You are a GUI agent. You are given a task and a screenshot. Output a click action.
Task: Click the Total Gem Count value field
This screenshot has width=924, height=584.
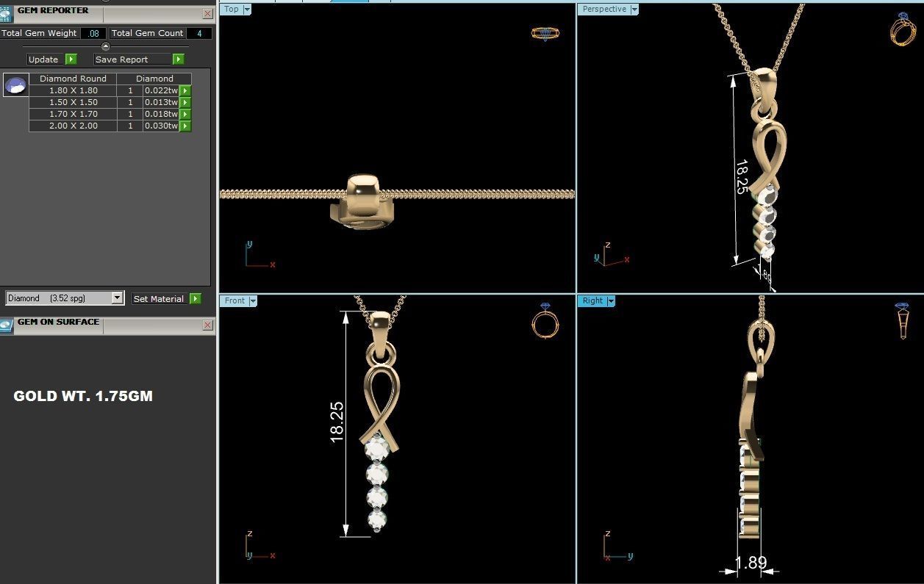point(198,33)
